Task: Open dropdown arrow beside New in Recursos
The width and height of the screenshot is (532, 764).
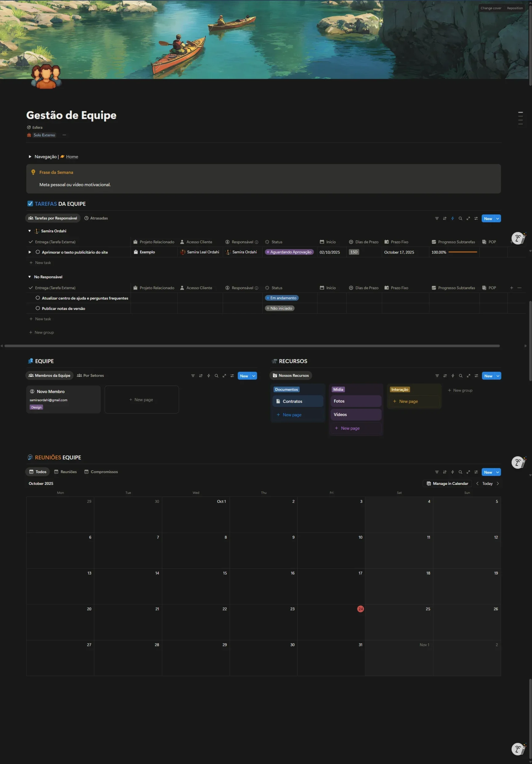Action: [x=498, y=376]
